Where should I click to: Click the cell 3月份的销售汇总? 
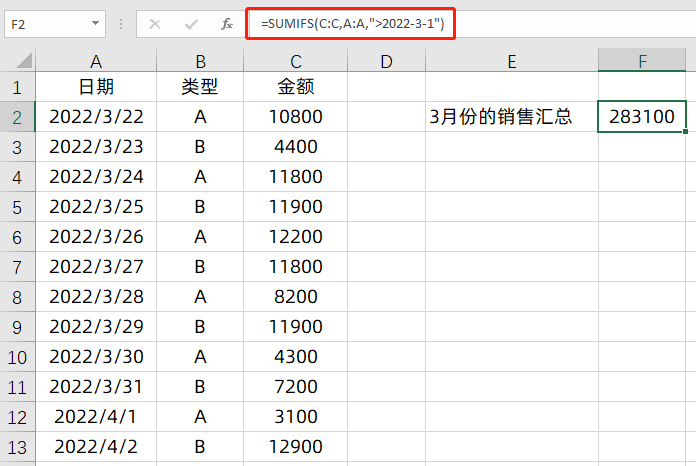click(512, 117)
